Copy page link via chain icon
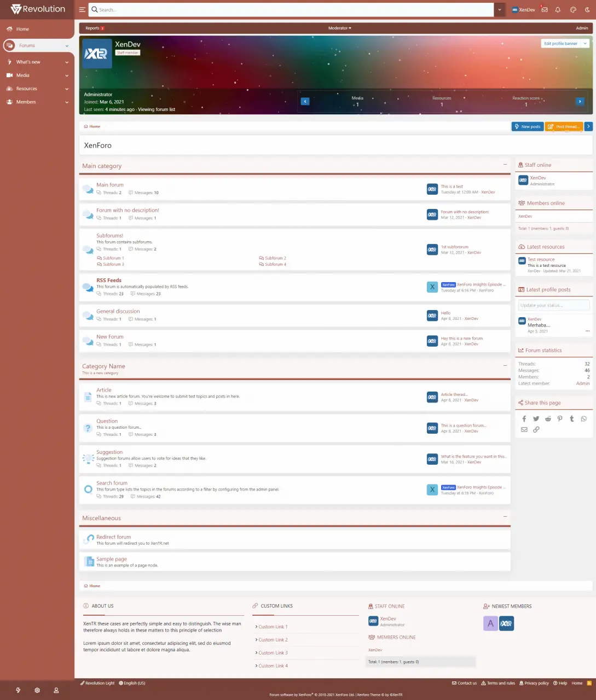Image resolution: width=596 pixels, height=700 pixels. [536, 430]
